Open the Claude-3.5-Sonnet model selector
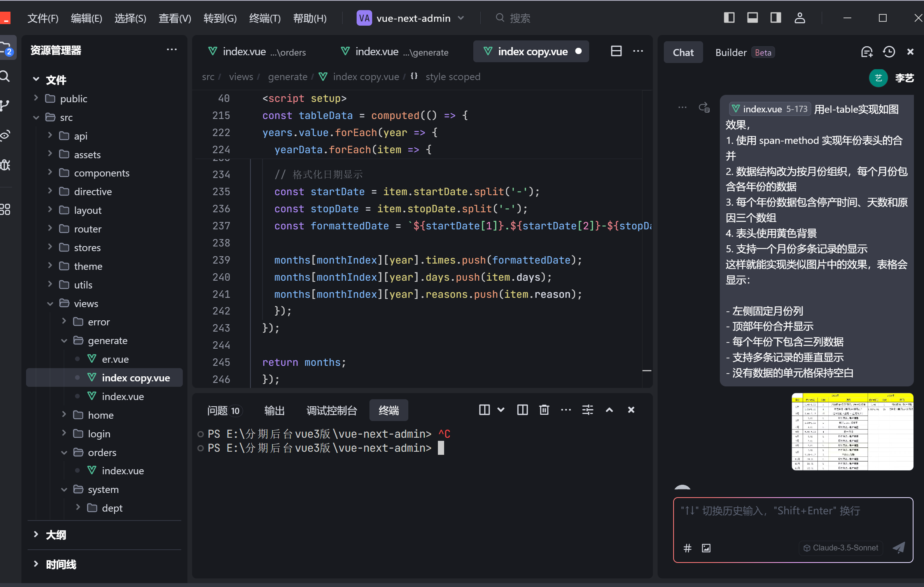This screenshot has width=924, height=587. click(x=841, y=548)
